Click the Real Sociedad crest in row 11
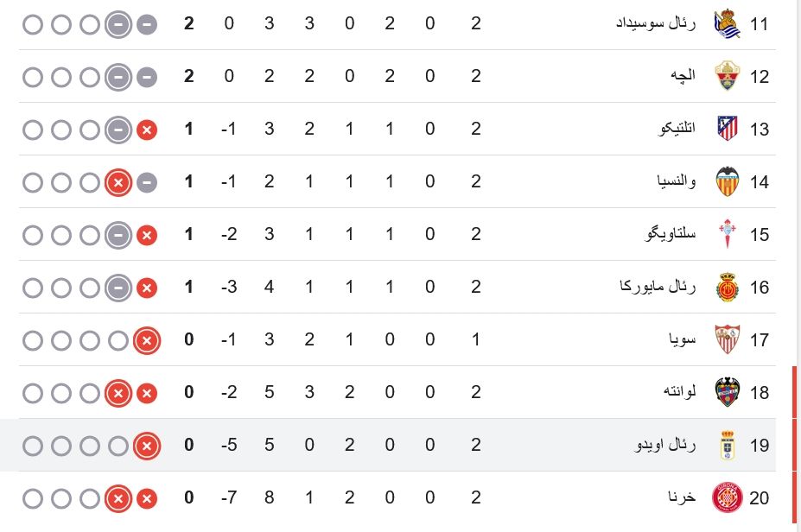Viewport: 801px width, 532px height. [x=727, y=23]
